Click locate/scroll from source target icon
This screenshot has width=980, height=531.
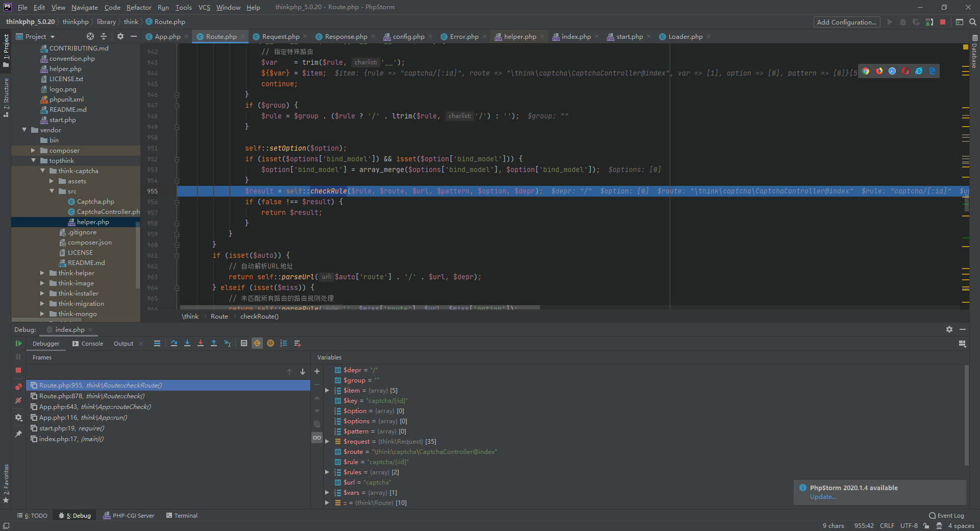coord(90,36)
